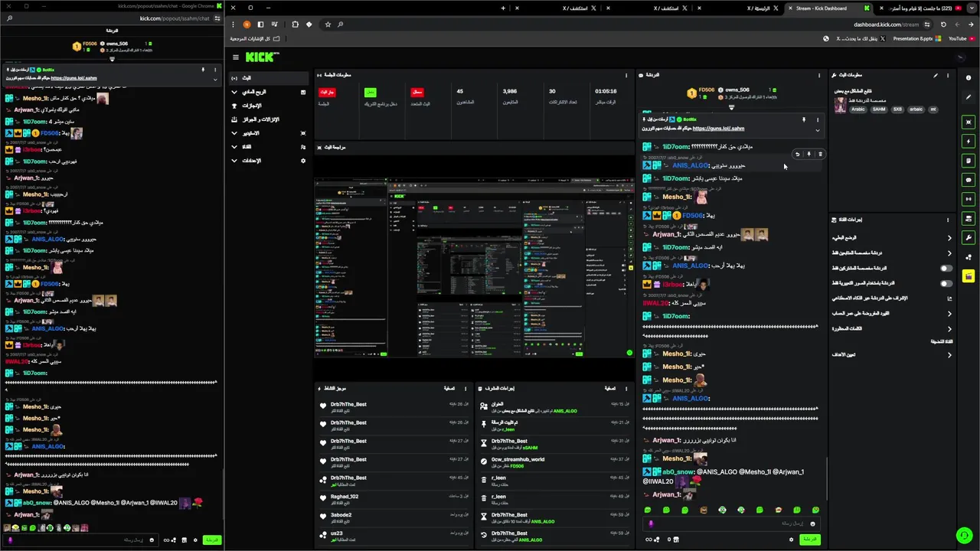Click ab0_snow username in dashboard chat
The width and height of the screenshot is (980, 551).
click(678, 472)
